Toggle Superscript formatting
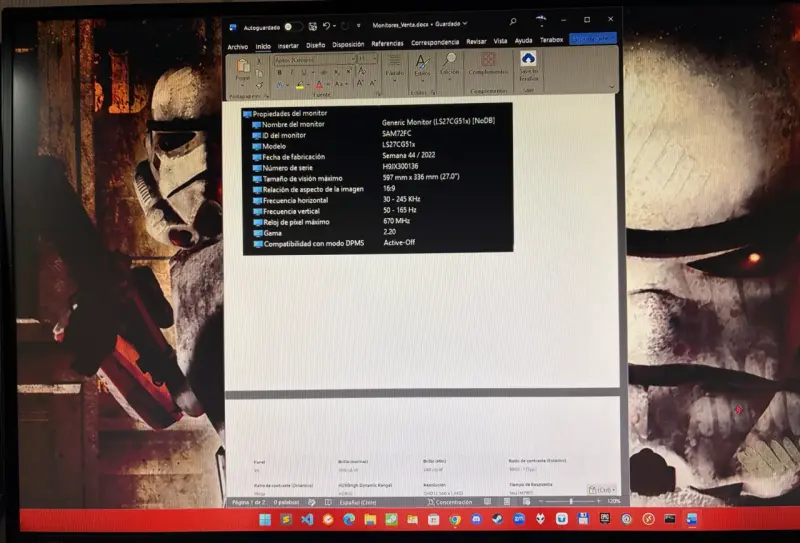The width and height of the screenshot is (800, 543). pyautogui.click(x=348, y=72)
